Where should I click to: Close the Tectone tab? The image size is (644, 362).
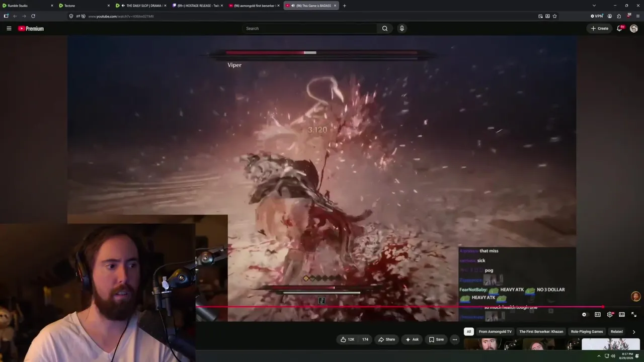[108, 6]
